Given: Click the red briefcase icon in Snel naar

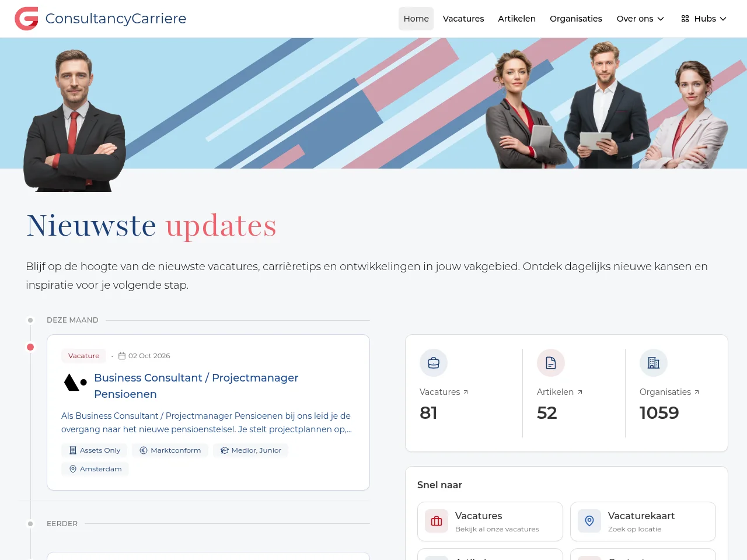Looking at the screenshot, I should click(437, 521).
